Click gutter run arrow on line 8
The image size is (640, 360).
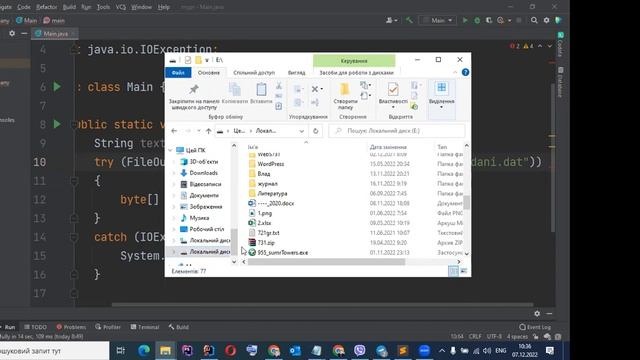click(57, 124)
